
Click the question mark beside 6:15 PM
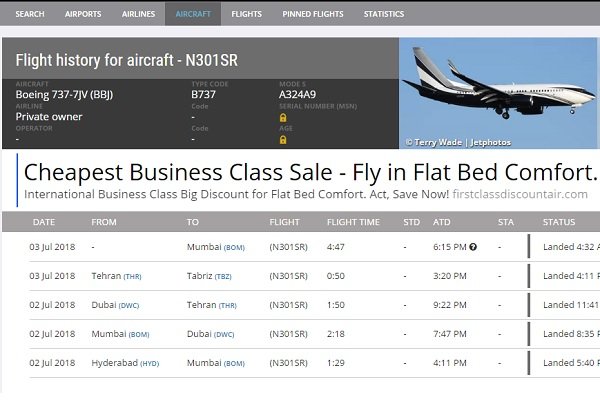473,247
